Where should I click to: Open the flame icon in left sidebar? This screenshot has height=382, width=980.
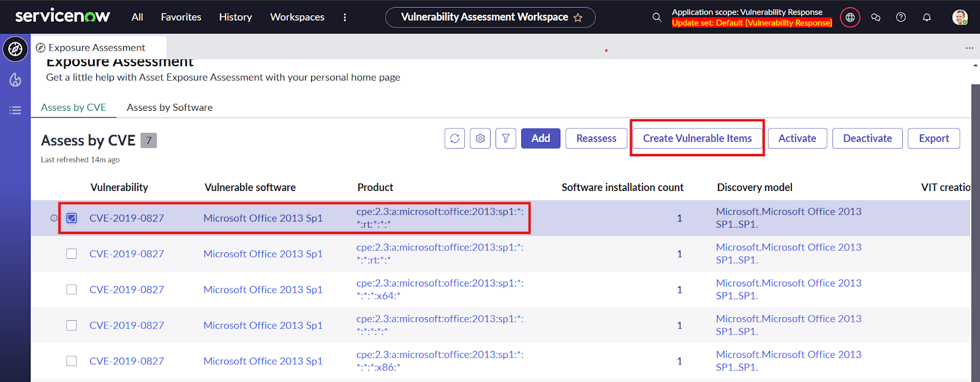point(15,80)
